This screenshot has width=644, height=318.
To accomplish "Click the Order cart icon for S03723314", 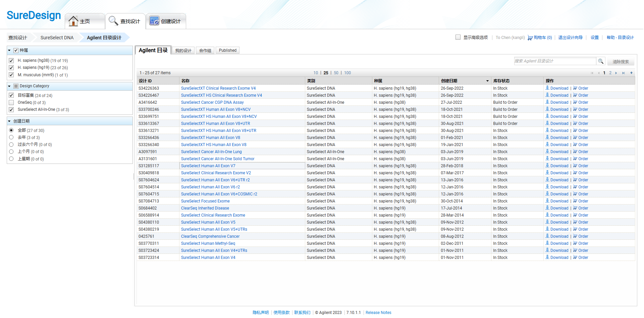I will coord(575,258).
